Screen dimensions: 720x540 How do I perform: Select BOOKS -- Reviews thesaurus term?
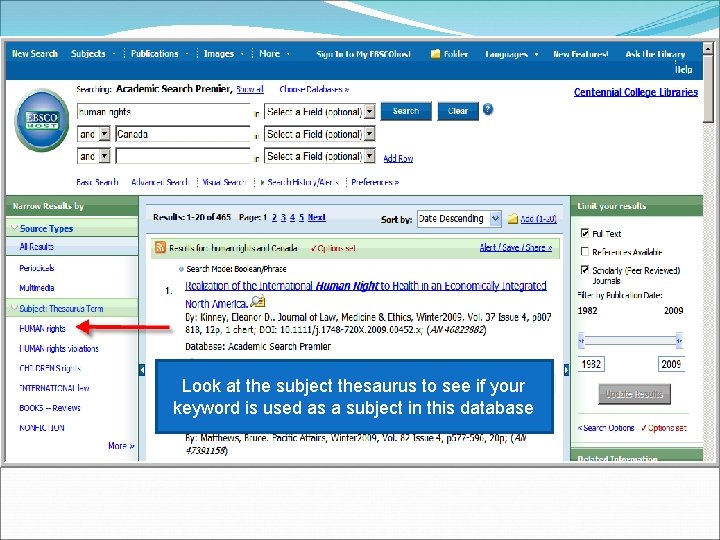[x=50, y=408]
